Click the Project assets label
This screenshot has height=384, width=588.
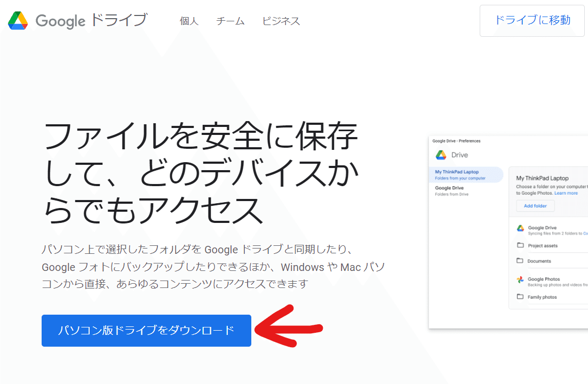(543, 246)
